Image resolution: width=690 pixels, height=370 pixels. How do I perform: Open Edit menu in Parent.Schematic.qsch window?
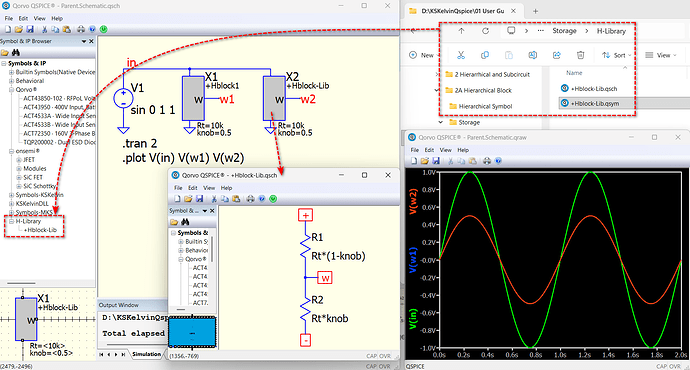click(23, 18)
